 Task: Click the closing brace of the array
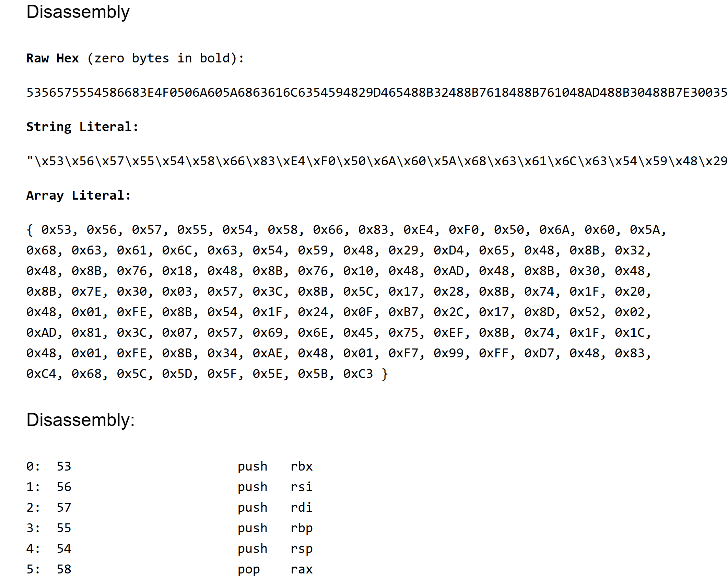[385, 374]
